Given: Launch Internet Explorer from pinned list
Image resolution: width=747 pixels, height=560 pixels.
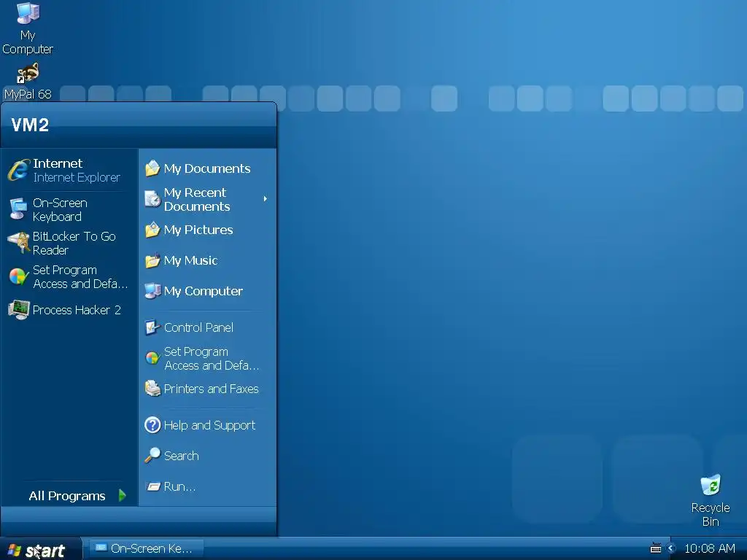Looking at the screenshot, I should [x=68, y=170].
